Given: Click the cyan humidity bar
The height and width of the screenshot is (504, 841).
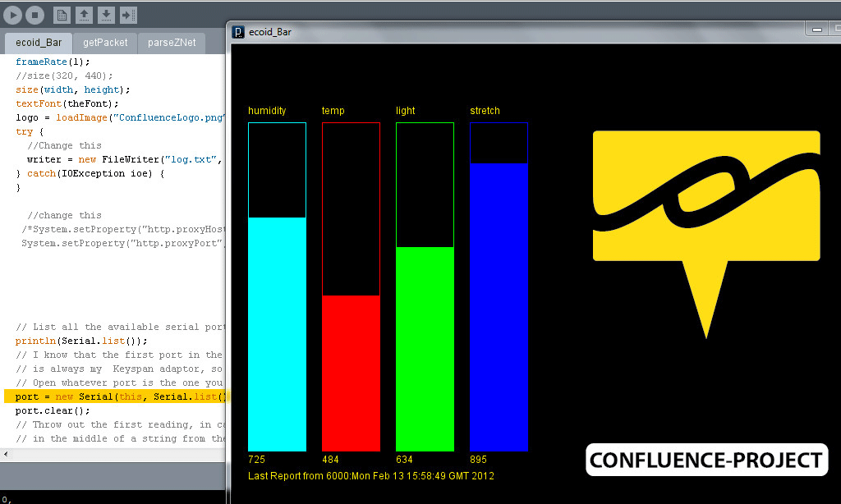Looking at the screenshot, I should click(x=277, y=333).
